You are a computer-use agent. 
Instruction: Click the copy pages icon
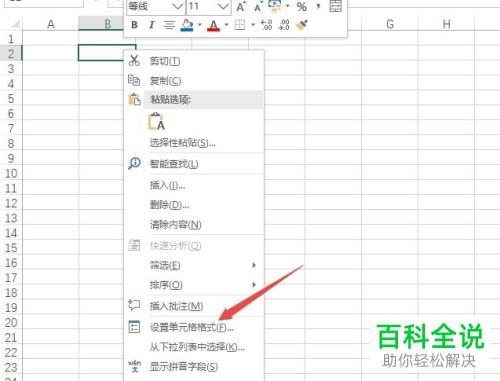(x=134, y=80)
